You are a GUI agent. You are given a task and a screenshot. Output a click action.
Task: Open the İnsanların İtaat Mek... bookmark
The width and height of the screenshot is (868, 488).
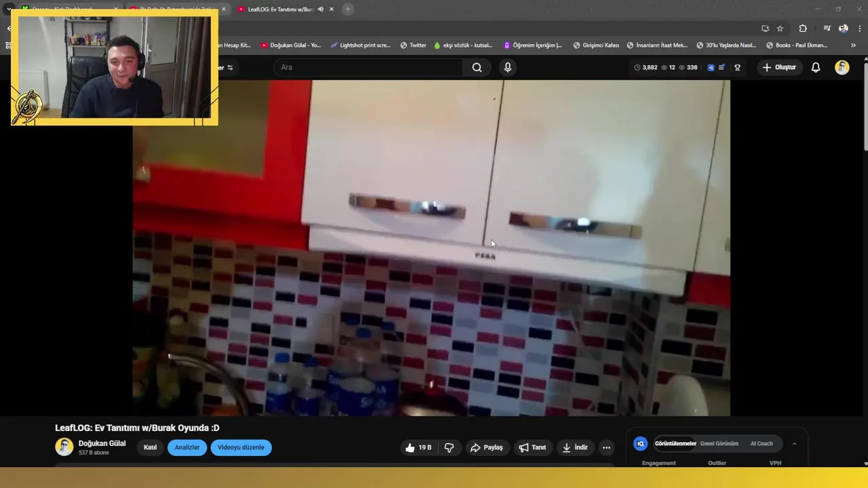point(657,45)
